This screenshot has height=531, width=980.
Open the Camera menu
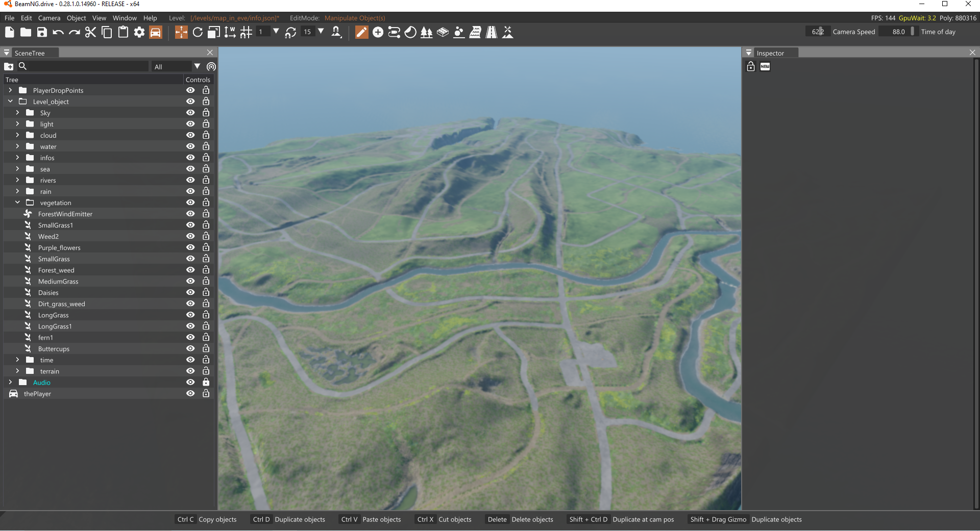[49, 18]
